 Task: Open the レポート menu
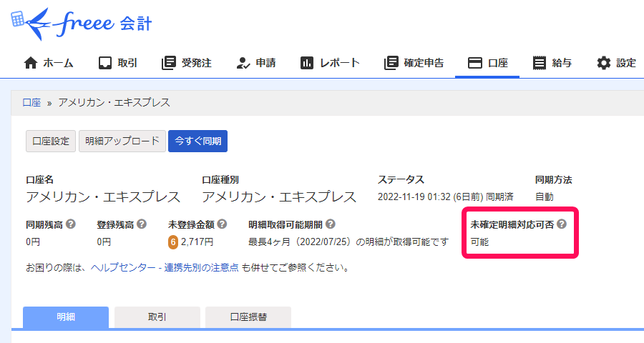[x=330, y=63]
